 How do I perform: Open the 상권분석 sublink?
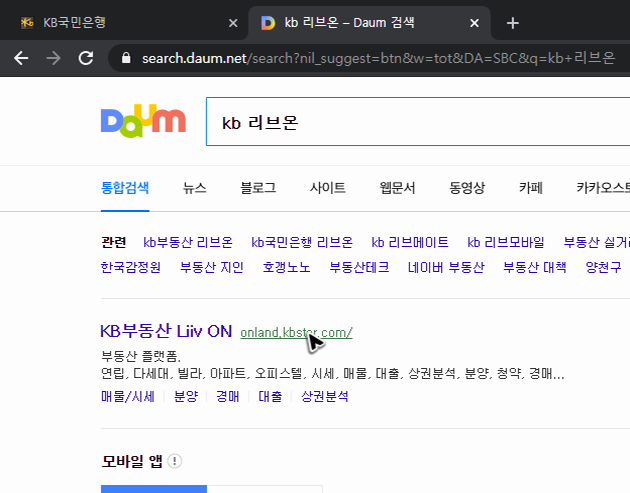pos(325,397)
